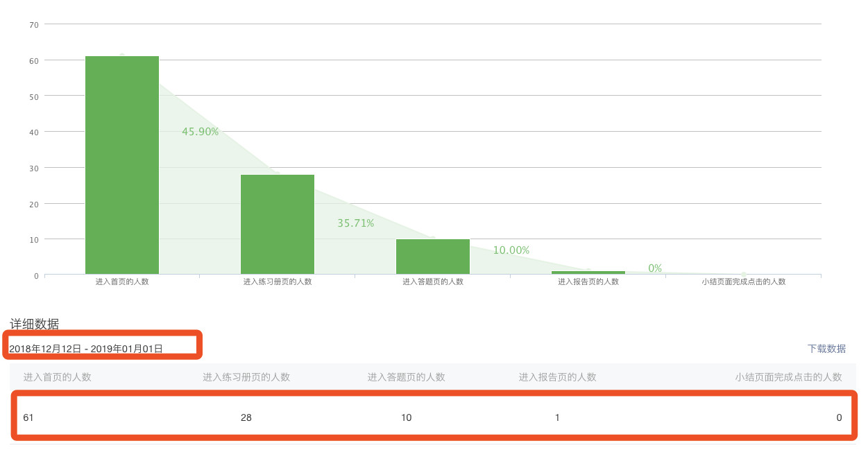Click table header 进入首页的人数

58,377
